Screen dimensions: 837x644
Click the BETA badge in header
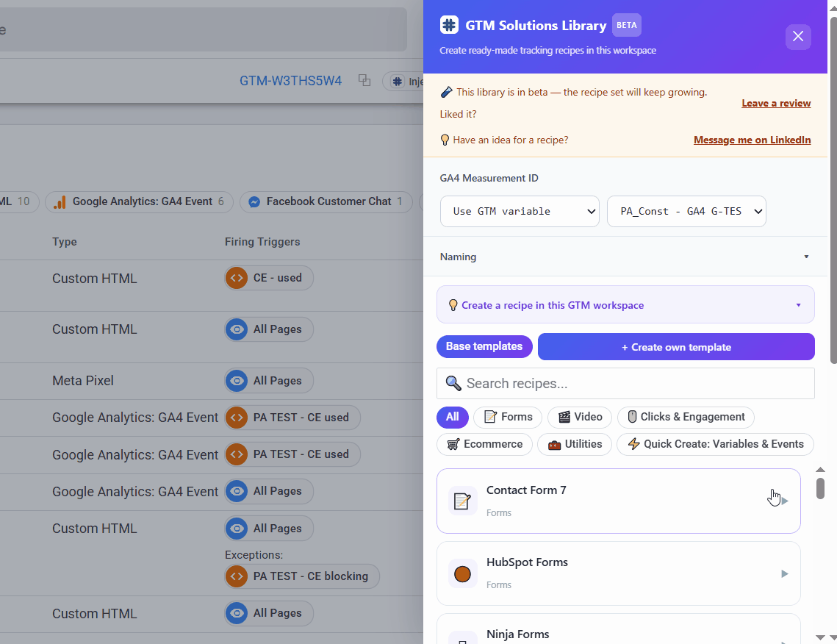626,25
